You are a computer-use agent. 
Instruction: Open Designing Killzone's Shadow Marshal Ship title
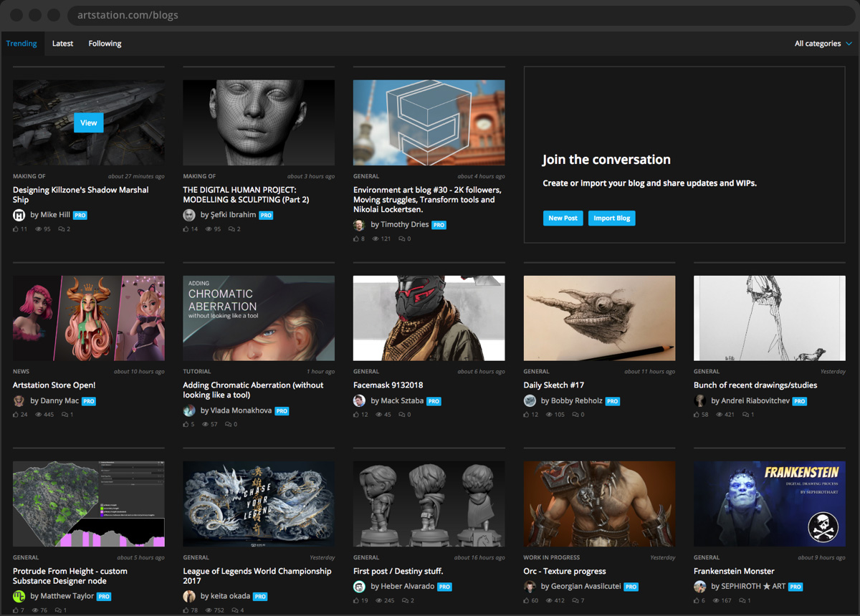point(81,195)
